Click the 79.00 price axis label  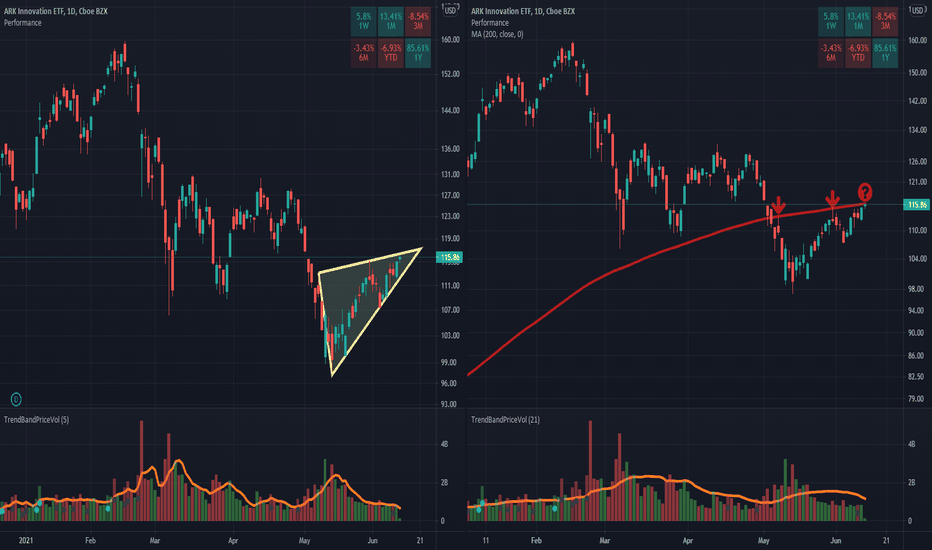pos(916,399)
